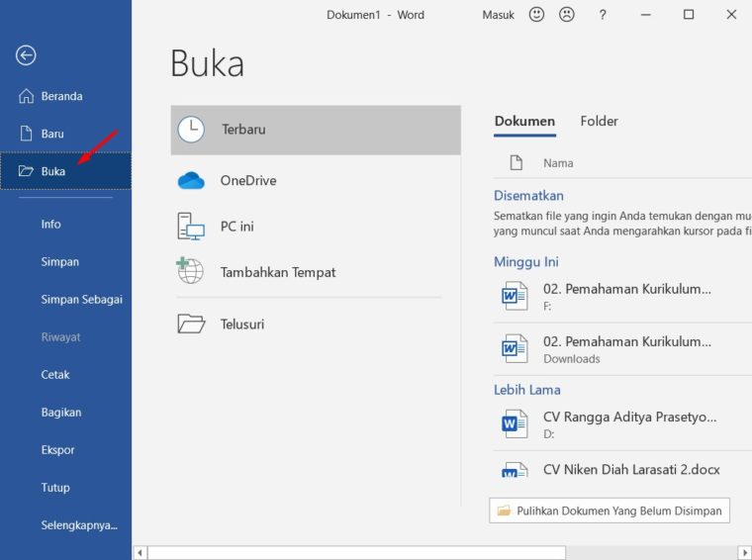Go to Beranda in the sidebar
This screenshot has height=560, width=752.
(65, 96)
